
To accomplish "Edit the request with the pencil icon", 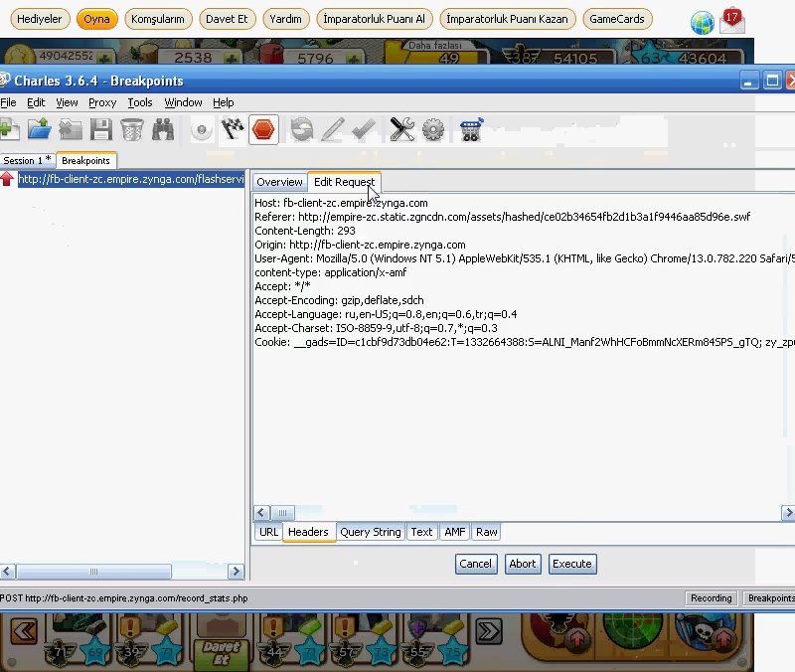I will pyautogui.click(x=333, y=130).
